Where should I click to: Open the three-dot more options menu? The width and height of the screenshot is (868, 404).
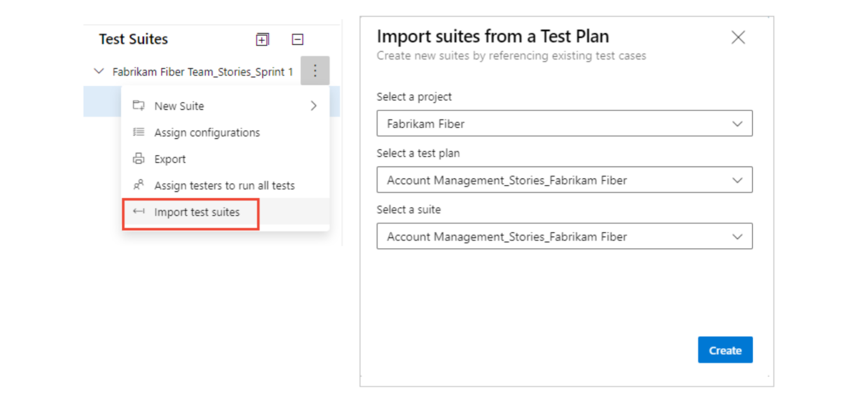point(315,71)
